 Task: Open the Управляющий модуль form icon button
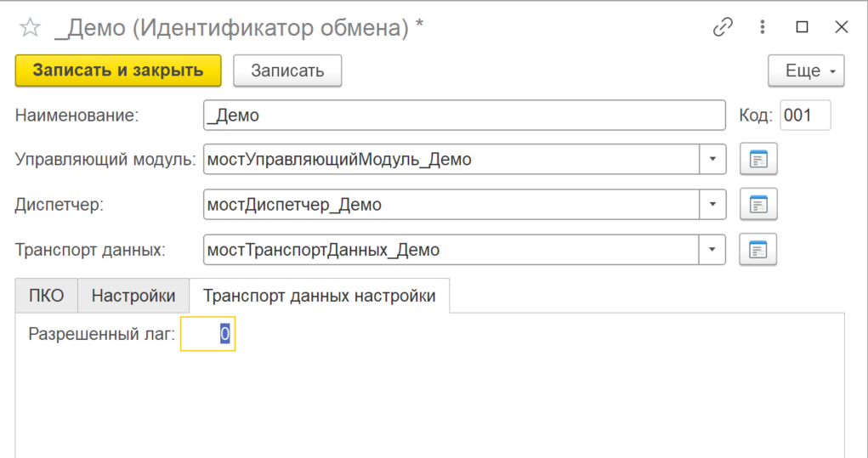pos(758,159)
